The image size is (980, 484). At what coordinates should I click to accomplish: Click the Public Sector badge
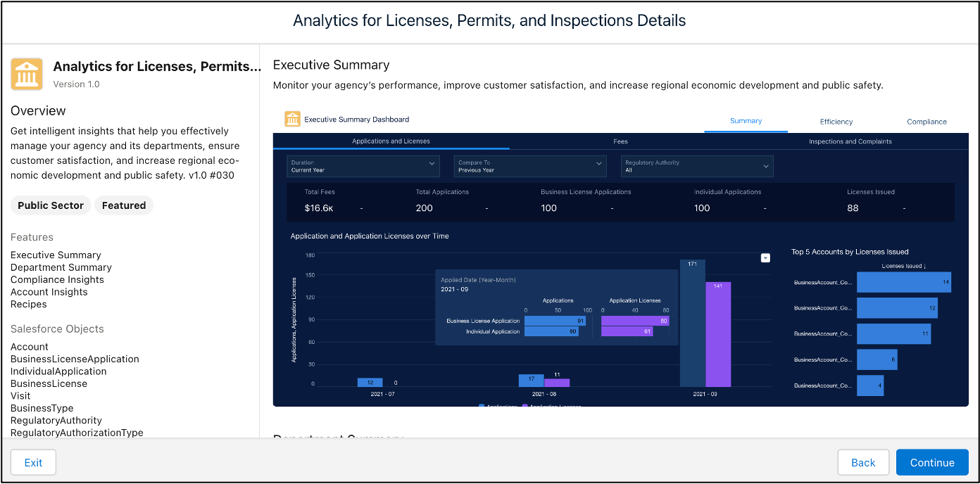click(50, 205)
